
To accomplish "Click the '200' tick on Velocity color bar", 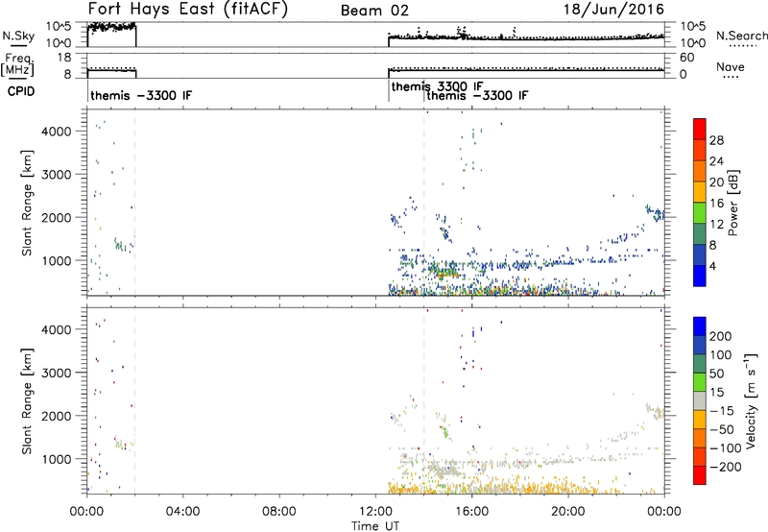I will click(720, 336).
